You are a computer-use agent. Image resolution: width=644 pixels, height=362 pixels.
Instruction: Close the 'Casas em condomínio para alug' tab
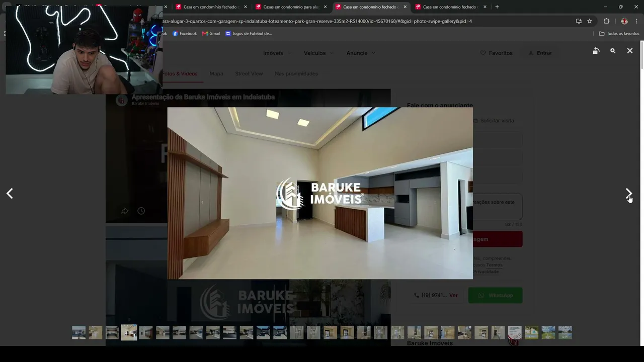click(325, 7)
